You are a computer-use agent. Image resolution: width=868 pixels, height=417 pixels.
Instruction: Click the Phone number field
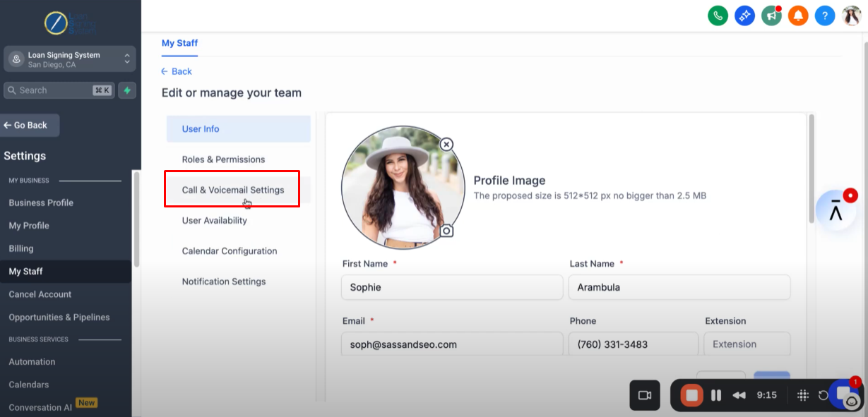tap(634, 344)
